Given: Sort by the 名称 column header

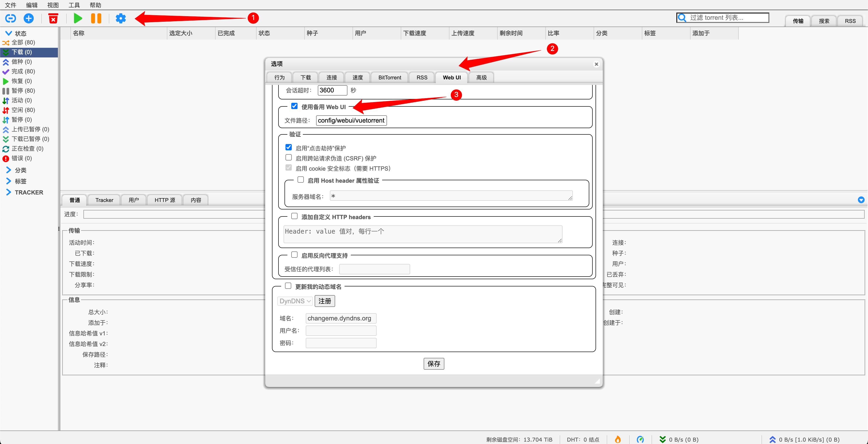Looking at the screenshot, I should click(x=119, y=33).
